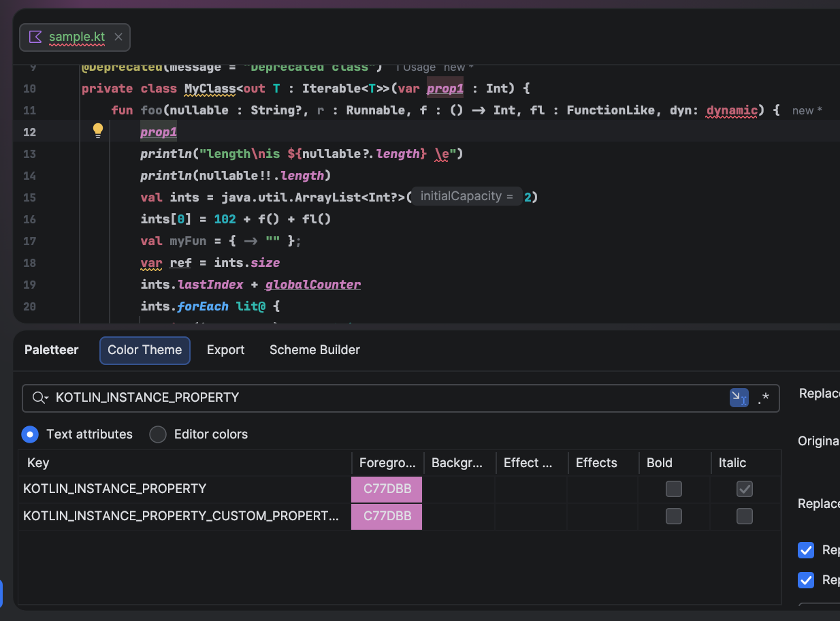
Task: Click the myFun variable on line 17
Action: [188, 241]
